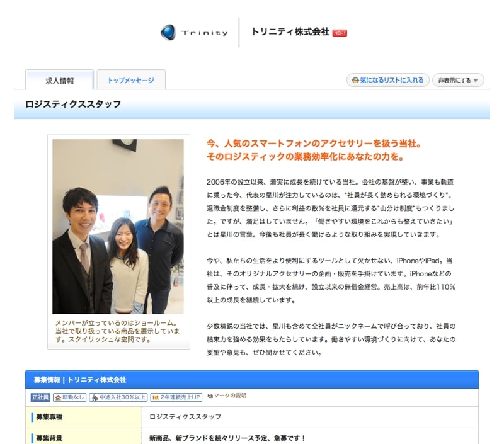Click the folder icon on 気になるリスト button

[355, 81]
